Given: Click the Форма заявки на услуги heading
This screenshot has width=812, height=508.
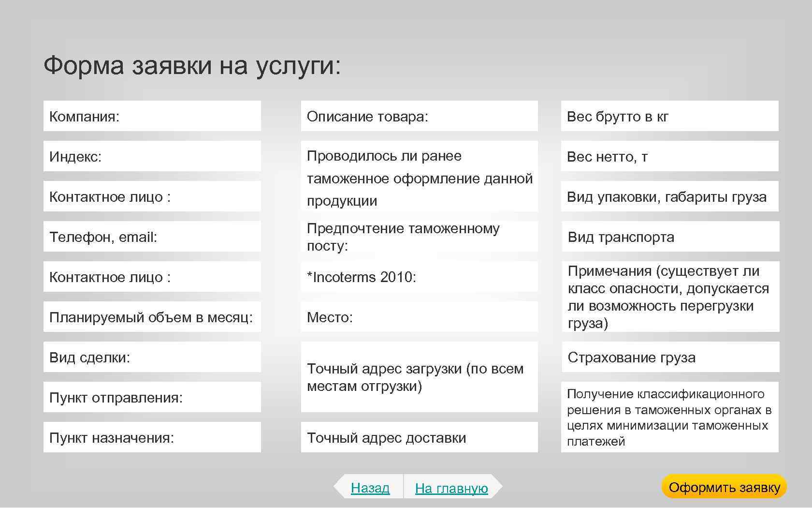Looking at the screenshot, I should coord(192,65).
